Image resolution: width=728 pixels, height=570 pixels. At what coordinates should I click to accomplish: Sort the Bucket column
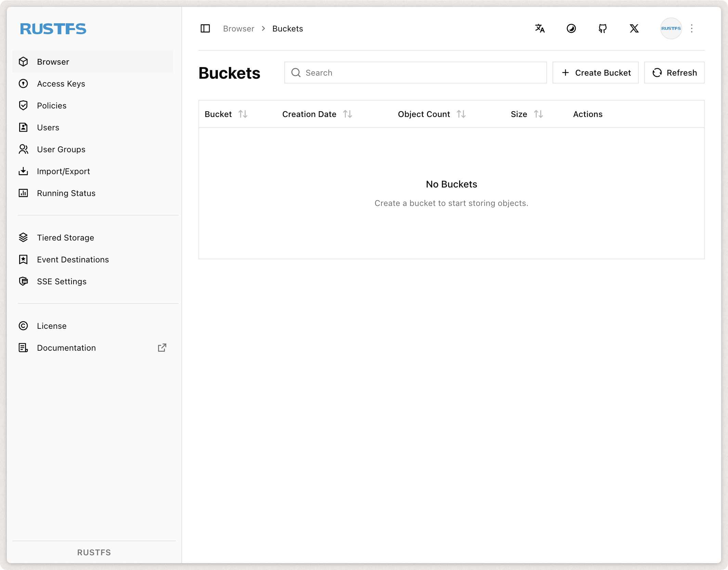click(243, 114)
